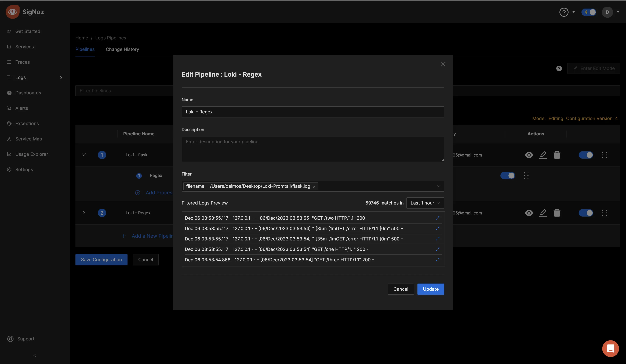Click Add Processor link
Image resolution: width=626 pixels, height=364 pixels.
click(155, 192)
